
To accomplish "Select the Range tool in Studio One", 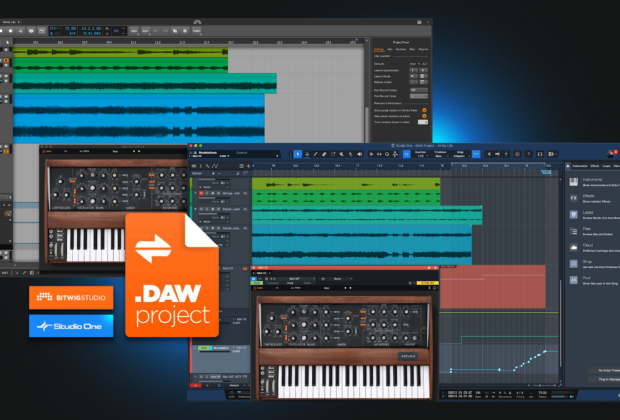I will coord(306,154).
